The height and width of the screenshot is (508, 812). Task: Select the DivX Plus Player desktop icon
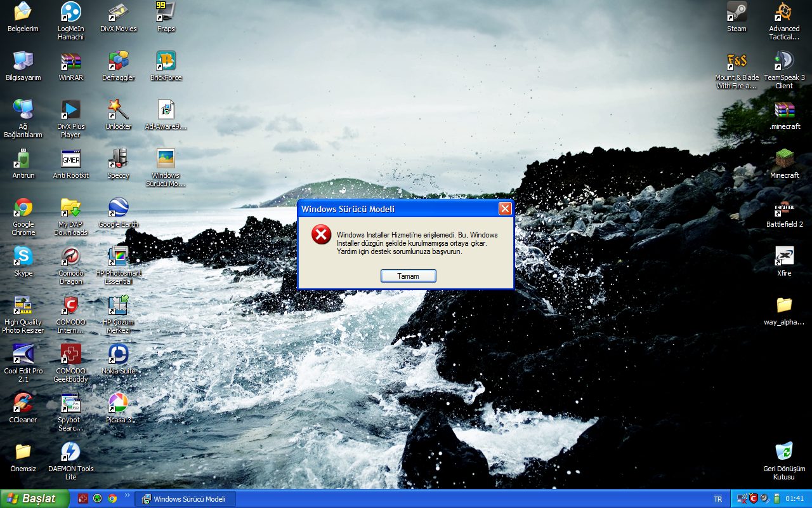click(70, 119)
